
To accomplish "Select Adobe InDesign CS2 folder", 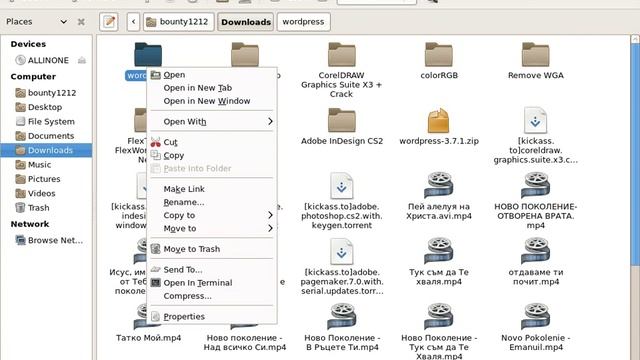I will coord(342,126).
